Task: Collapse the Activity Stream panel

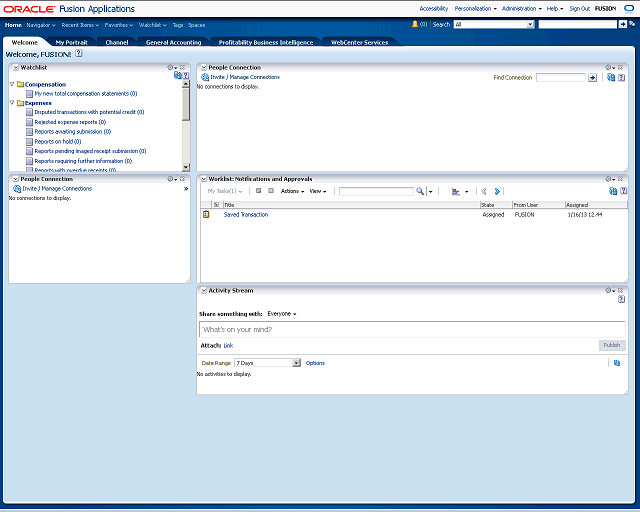Action: (x=204, y=290)
